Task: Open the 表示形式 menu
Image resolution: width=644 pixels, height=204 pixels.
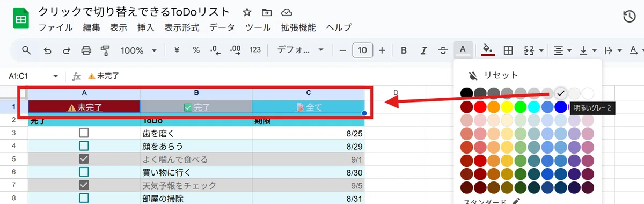Action: point(182,27)
